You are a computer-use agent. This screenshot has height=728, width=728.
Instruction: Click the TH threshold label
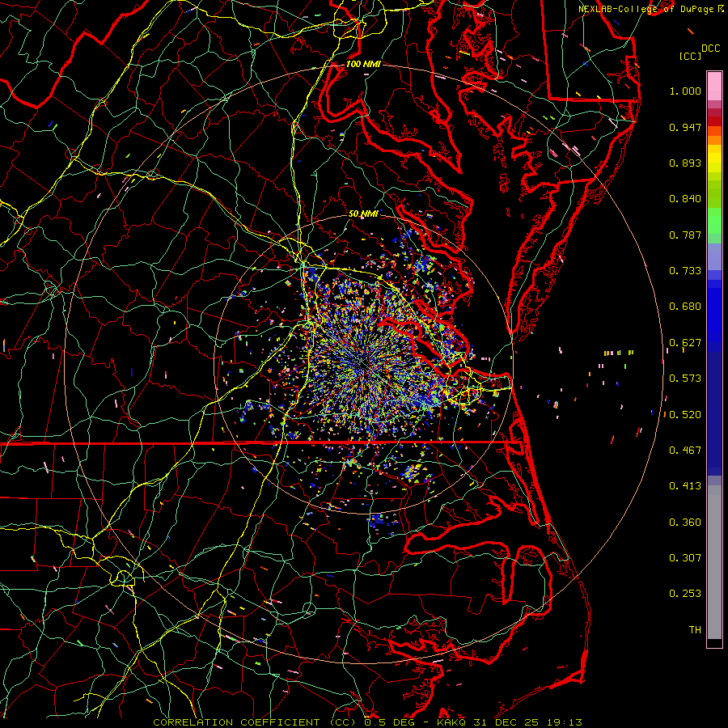[695, 630]
